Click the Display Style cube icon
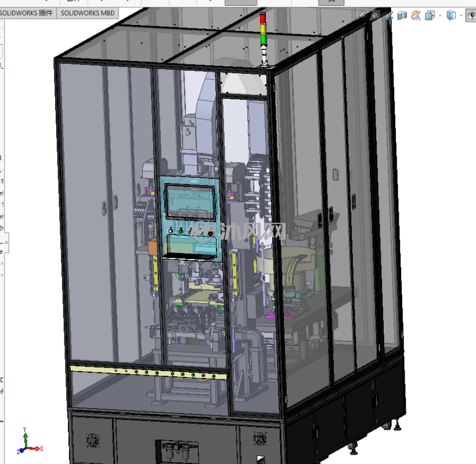The height and width of the screenshot is (464, 476). click(x=451, y=15)
